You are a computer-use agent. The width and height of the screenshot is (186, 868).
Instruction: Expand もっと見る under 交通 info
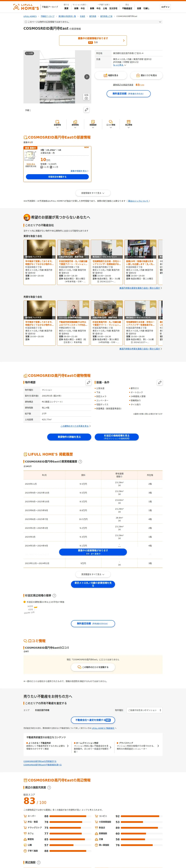[120, 65]
